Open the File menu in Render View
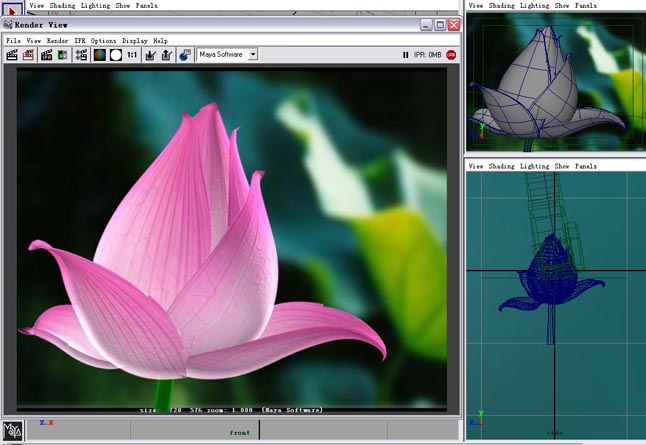This screenshot has height=445, width=646. 13,40
